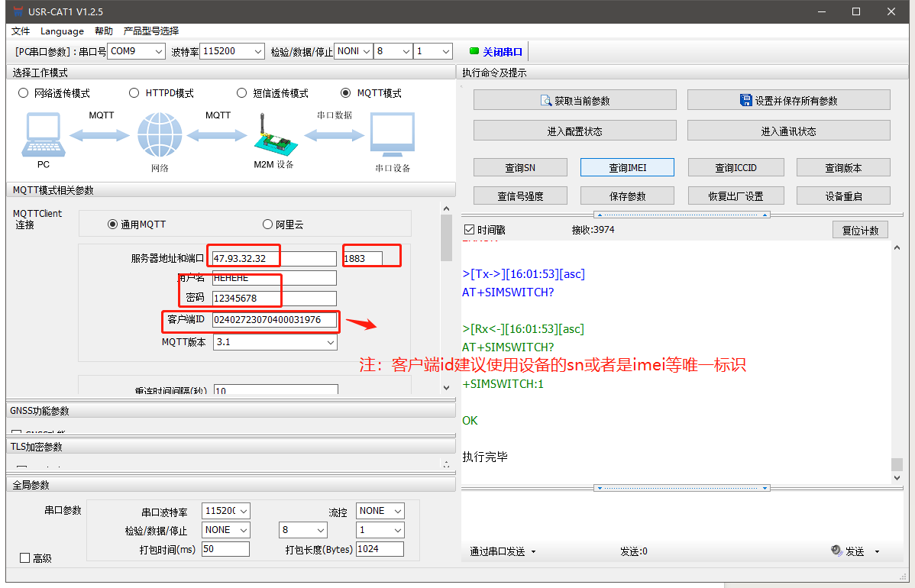
Task: Click 保存参数 button
Action: point(627,196)
